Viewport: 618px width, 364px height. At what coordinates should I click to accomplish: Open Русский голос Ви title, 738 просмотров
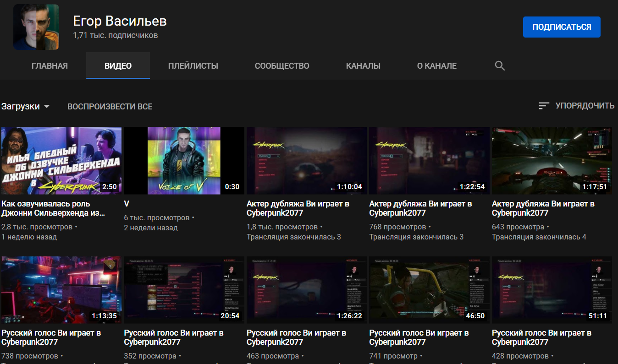click(x=51, y=337)
